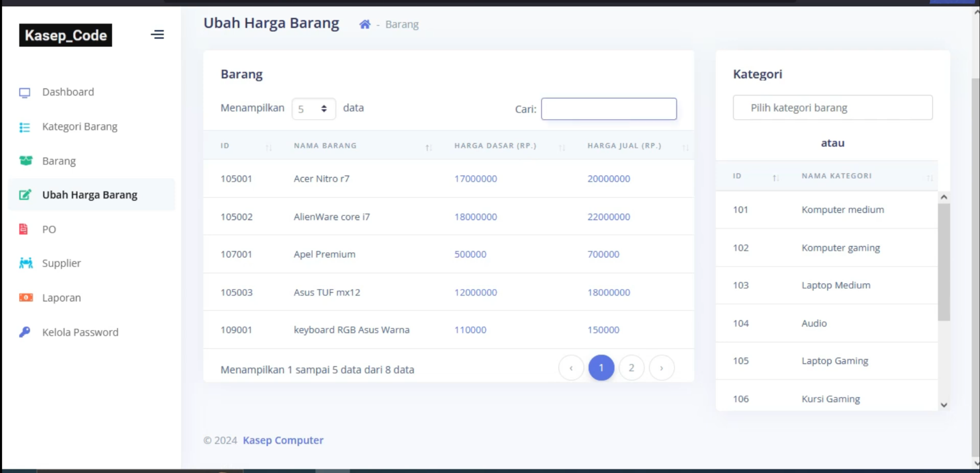Image resolution: width=980 pixels, height=473 pixels.
Task: Click the Barang breadcrumb link
Action: click(402, 24)
